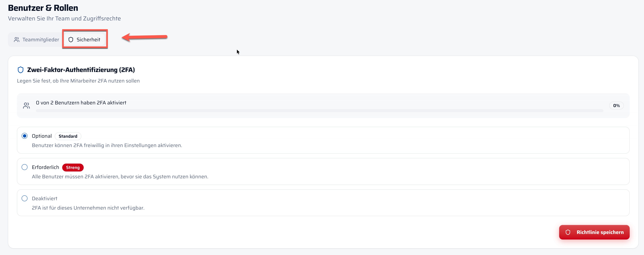The width and height of the screenshot is (644, 255).
Task: Click the Richtlinie speichern button
Action: click(594, 232)
